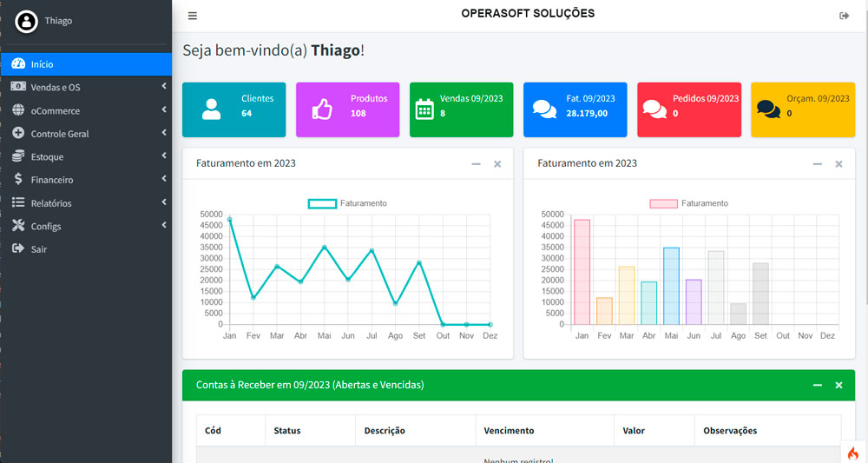
Task: Click the hamburger menu icon in header
Action: click(193, 16)
